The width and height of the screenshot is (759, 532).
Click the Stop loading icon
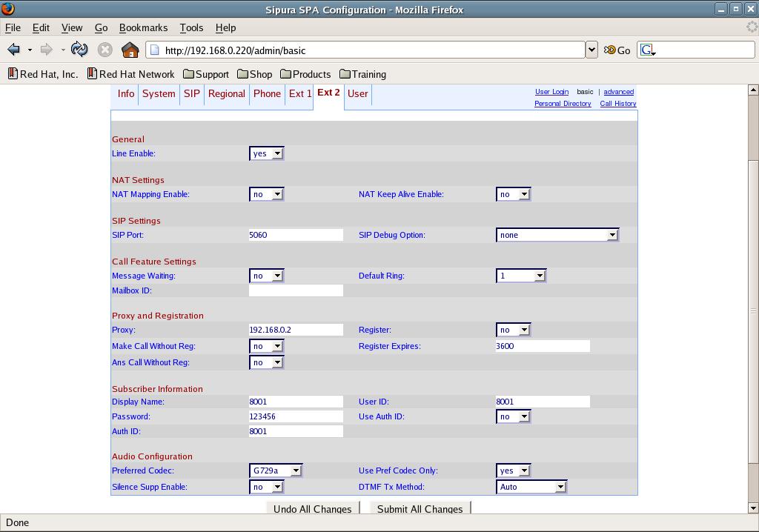click(x=105, y=50)
